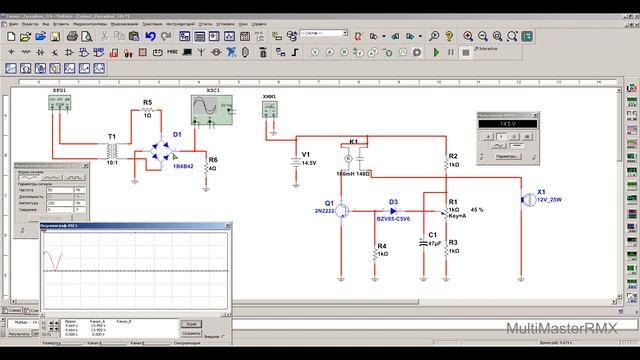This screenshot has height=360, width=640.
Task: Select ohmmeter mode on multimeter
Action: coord(514,136)
